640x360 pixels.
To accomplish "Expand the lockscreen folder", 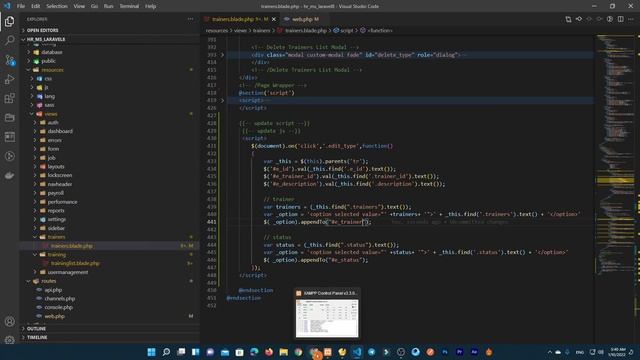I will [x=60, y=175].
